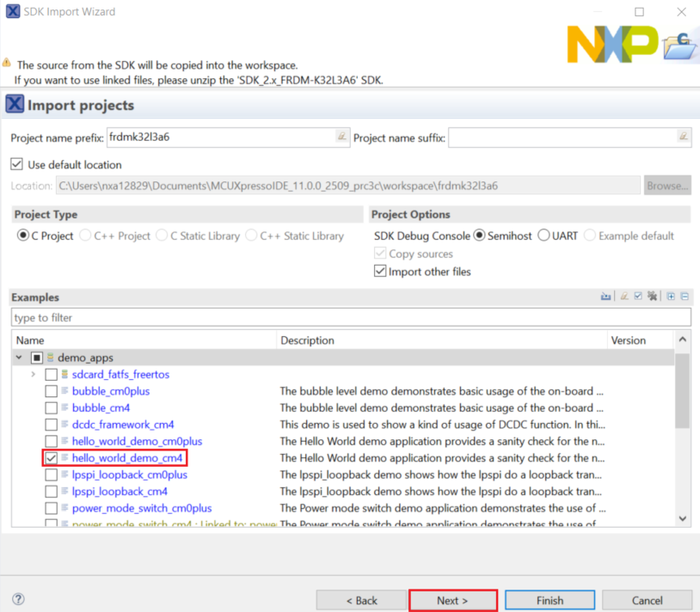Viewport: 700px width, 612px height.
Task: Toggle the Import other files checkbox
Action: click(x=380, y=272)
